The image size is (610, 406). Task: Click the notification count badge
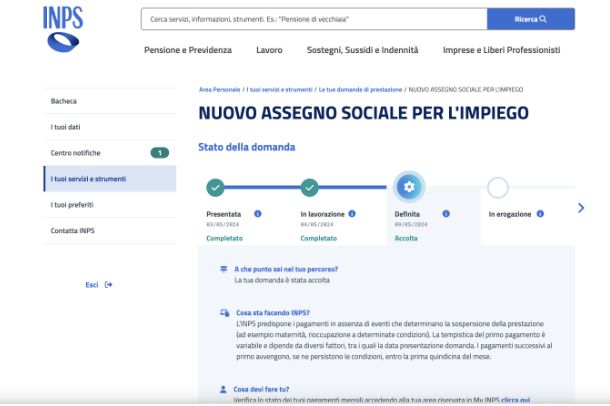click(160, 153)
